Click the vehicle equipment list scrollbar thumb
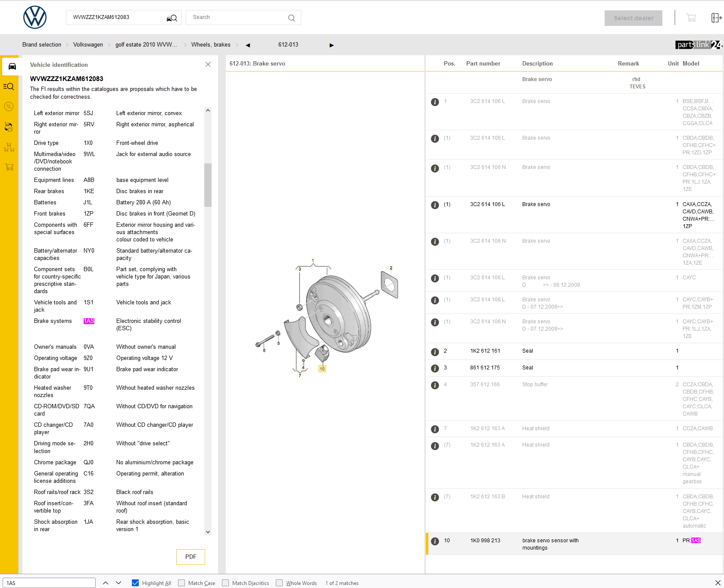 coord(208,185)
